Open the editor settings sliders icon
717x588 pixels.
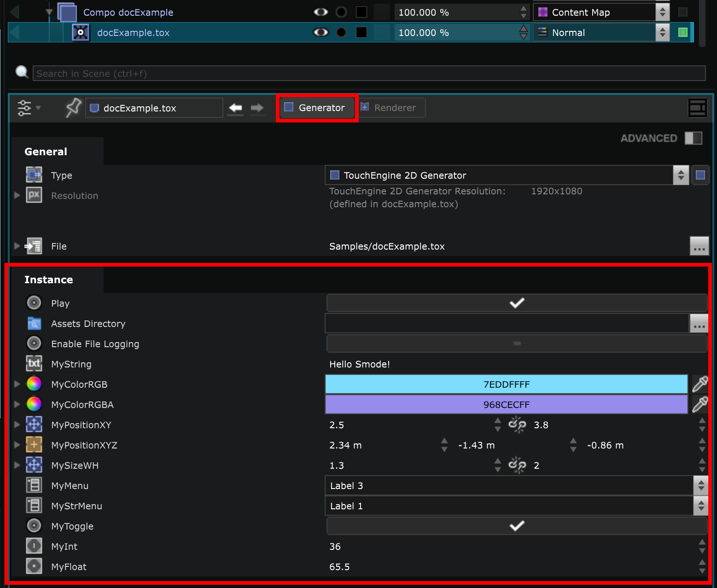click(24, 108)
